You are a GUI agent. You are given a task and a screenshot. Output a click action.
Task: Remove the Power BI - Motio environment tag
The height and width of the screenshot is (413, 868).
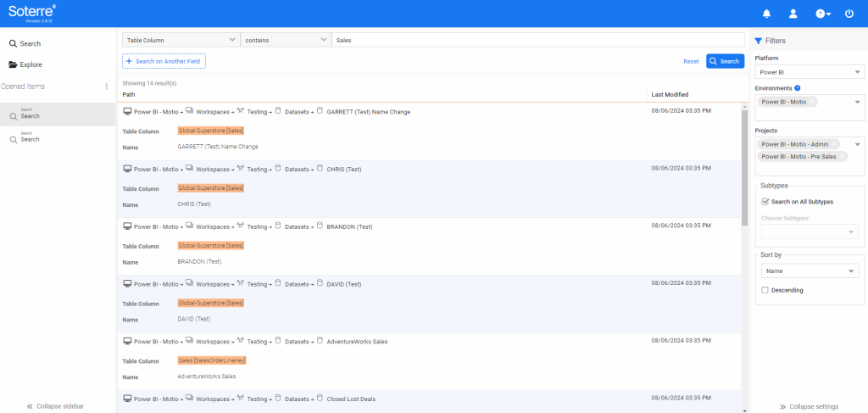(811, 102)
